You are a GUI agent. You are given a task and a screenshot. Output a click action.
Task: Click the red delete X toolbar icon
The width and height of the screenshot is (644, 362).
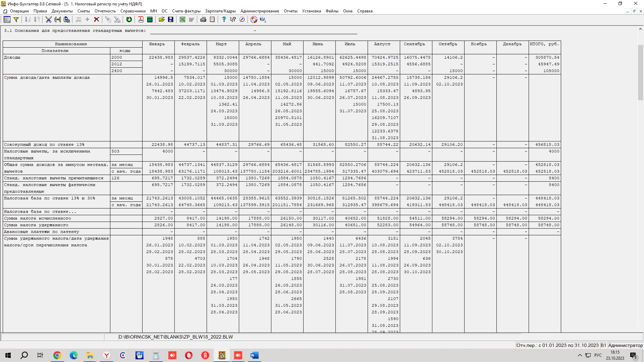pos(97,19)
